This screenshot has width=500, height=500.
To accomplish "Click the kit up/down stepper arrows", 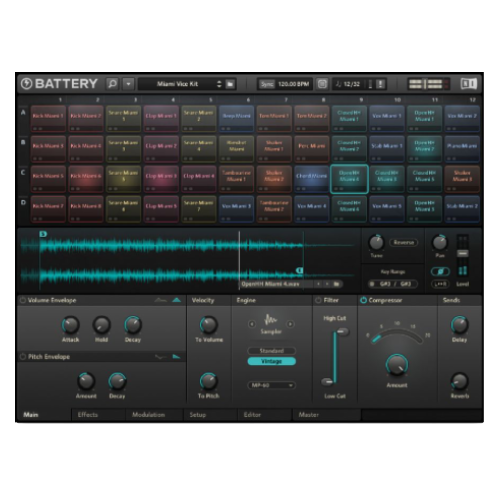I will click(219, 84).
